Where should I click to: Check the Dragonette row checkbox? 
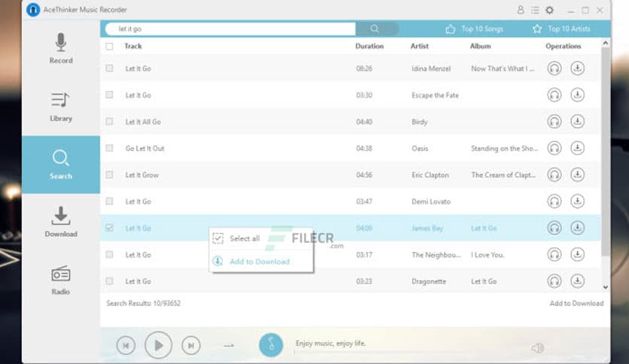[x=109, y=281]
